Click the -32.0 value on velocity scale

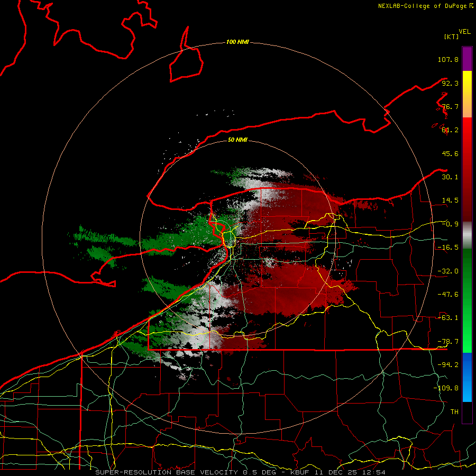(x=448, y=271)
